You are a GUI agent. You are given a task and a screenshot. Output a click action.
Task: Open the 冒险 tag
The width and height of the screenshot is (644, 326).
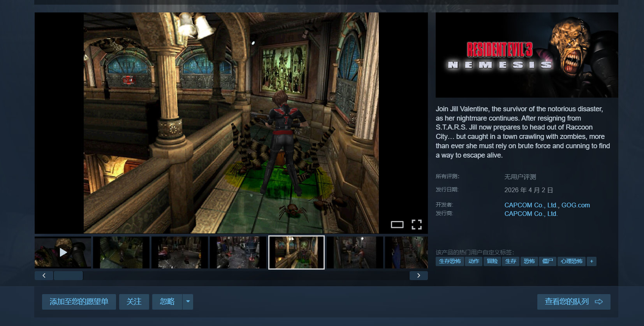pyautogui.click(x=492, y=261)
